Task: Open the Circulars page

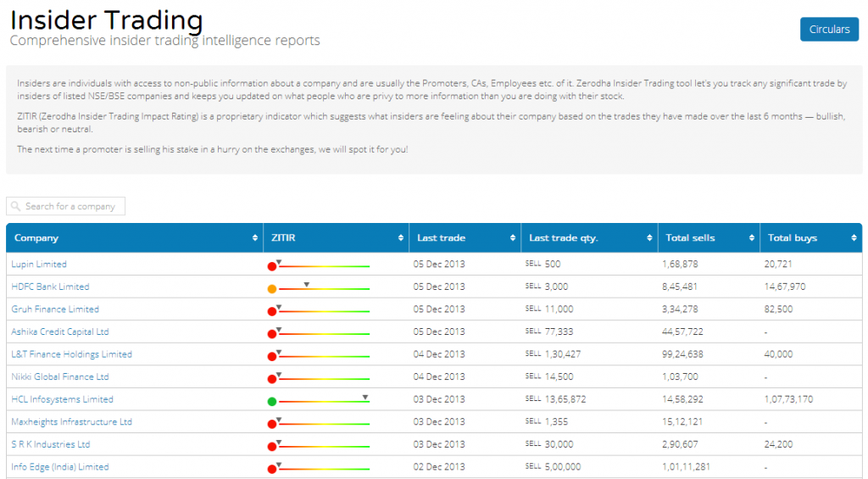Action: pos(829,30)
